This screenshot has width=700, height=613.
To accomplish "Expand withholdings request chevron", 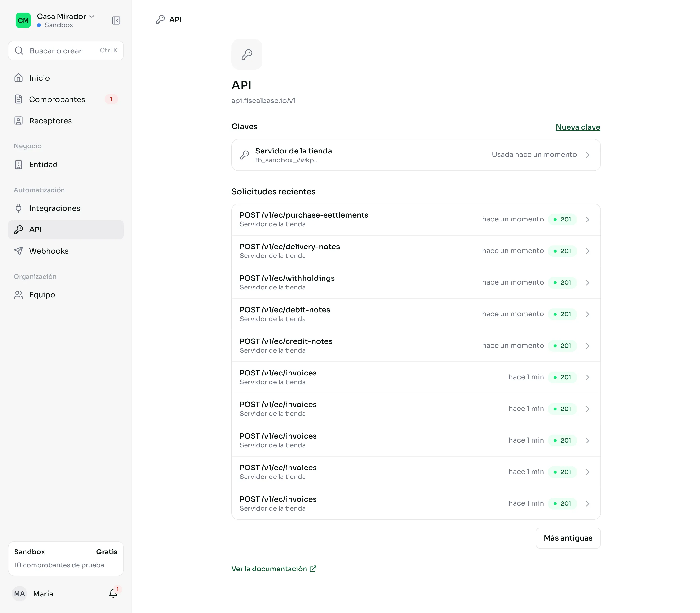I will pyautogui.click(x=587, y=282).
